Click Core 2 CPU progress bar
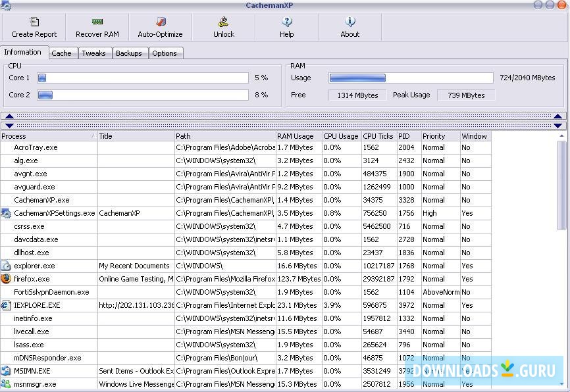The image size is (570, 392). click(x=143, y=95)
